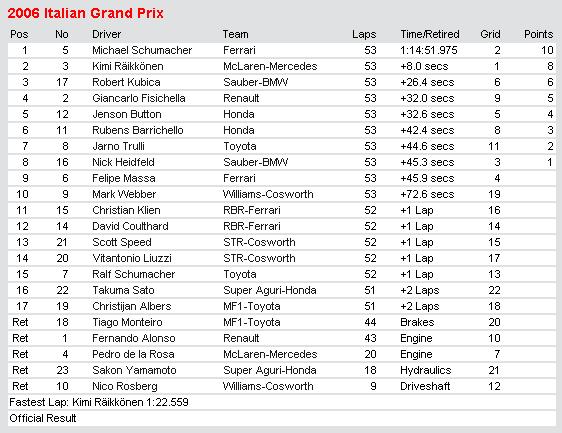Click the McLaren-Mercedes team in row two
Viewport: 562px width, 433px height.
pos(270,66)
